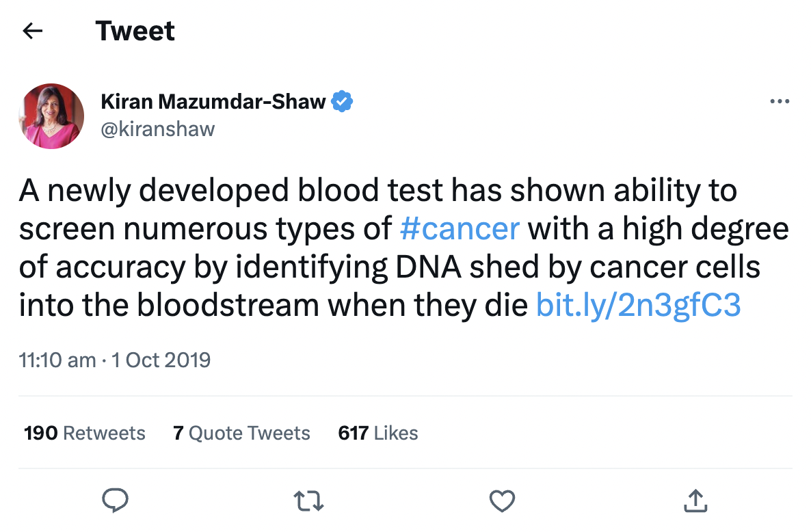This screenshot has width=811, height=532.
Task: View the 7 Quote Tweets
Action: [241, 433]
